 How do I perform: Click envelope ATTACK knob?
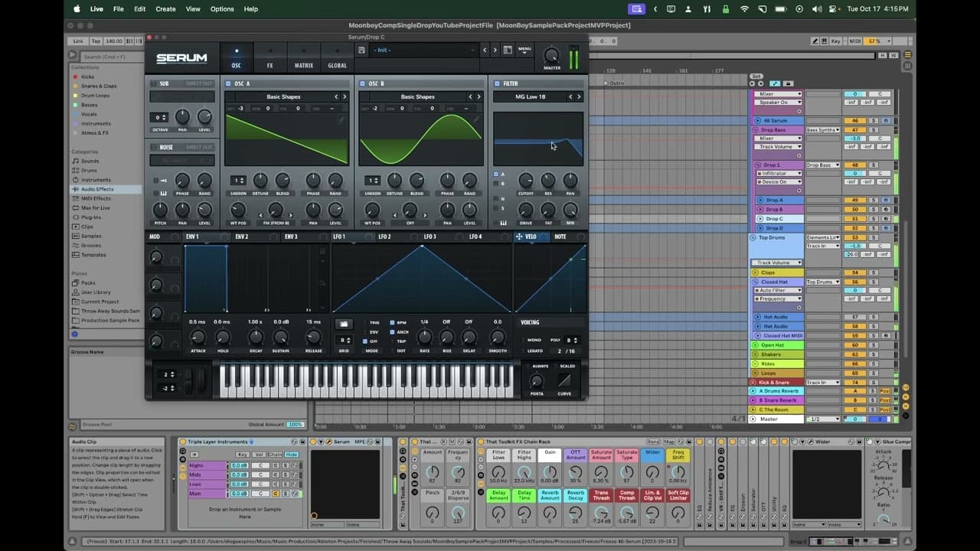(198, 337)
